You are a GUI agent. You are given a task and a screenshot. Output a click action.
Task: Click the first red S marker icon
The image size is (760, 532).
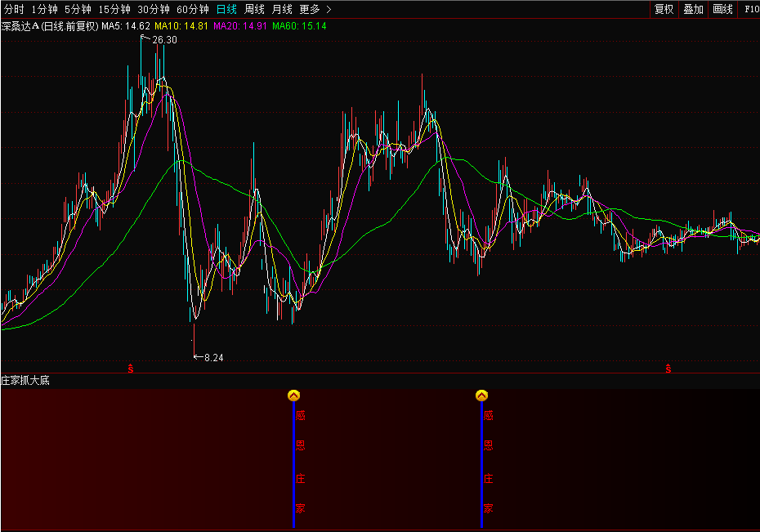tap(131, 369)
